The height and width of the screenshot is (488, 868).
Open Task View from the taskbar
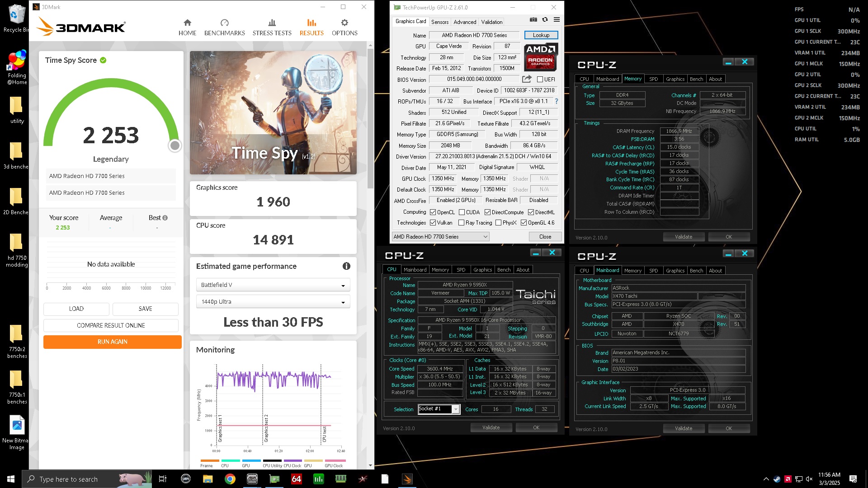tap(163, 479)
